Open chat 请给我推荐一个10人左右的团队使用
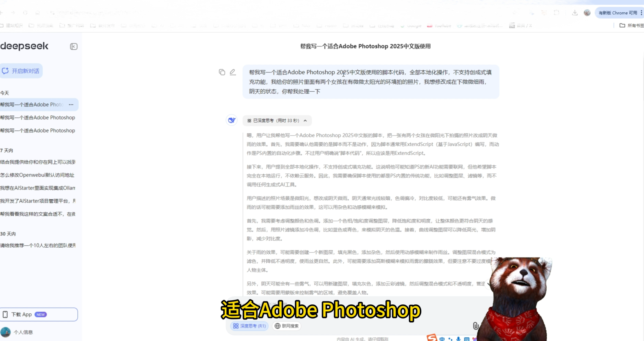The height and width of the screenshot is (341, 644). tap(38, 245)
